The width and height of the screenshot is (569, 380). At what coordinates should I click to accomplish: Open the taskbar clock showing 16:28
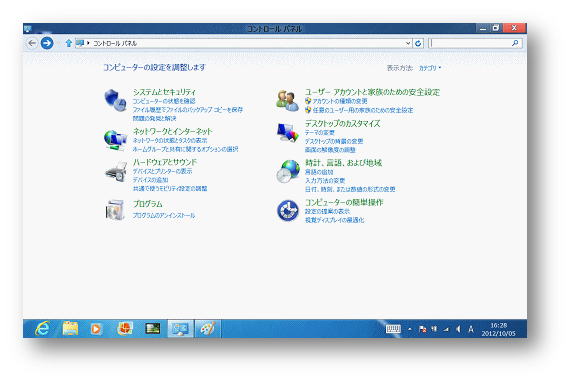[499, 329]
